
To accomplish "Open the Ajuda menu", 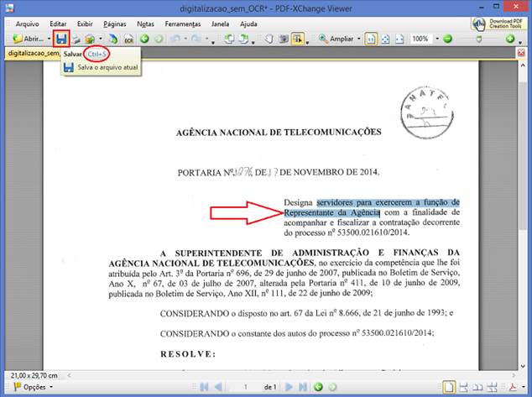I will tap(248, 24).
